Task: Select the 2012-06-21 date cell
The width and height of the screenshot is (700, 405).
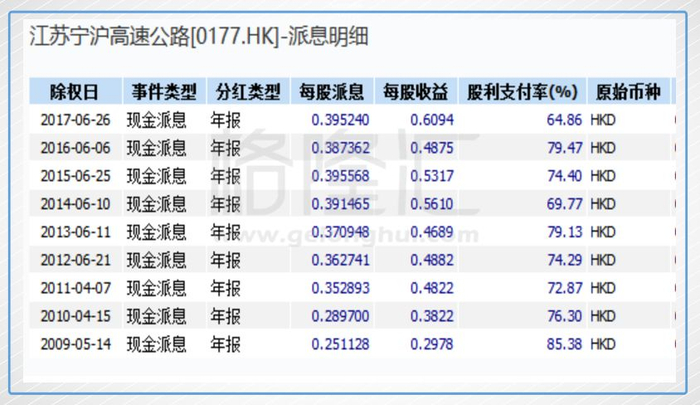Action: pos(75,260)
